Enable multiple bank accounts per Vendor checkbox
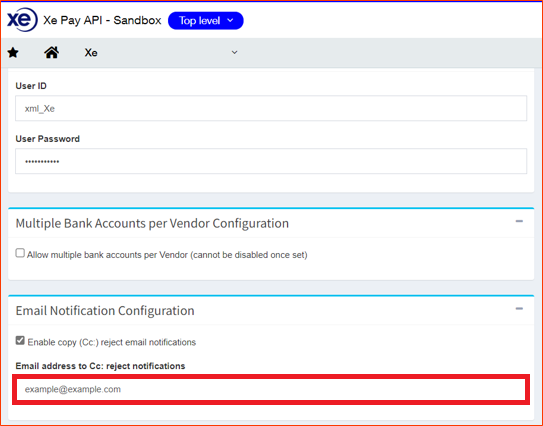This screenshot has width=543, height=426. click(20, 253)
